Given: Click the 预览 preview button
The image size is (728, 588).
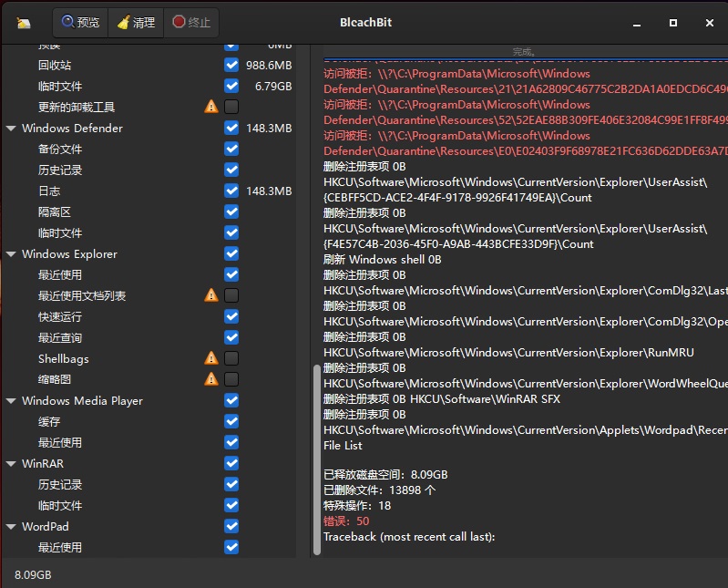Looking at the screenshot, I should pos(80,22).
